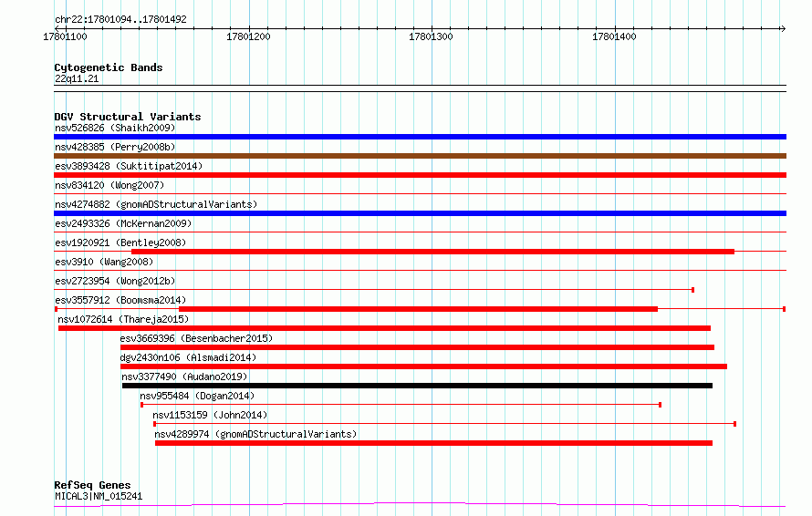Viewport: 812px width, 516px height.
Task: Click the RefSeq Genes track title
Action: pyautogui.click(x=92, y=486)
